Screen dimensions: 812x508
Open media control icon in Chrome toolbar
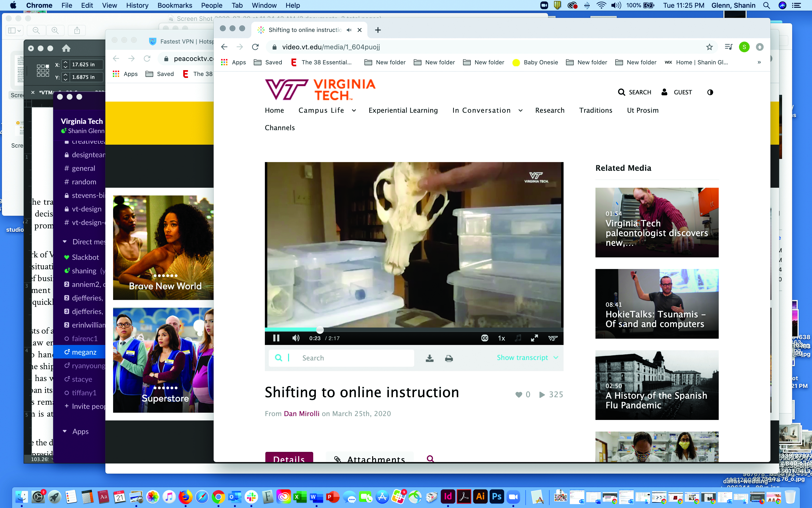[728, 47]
